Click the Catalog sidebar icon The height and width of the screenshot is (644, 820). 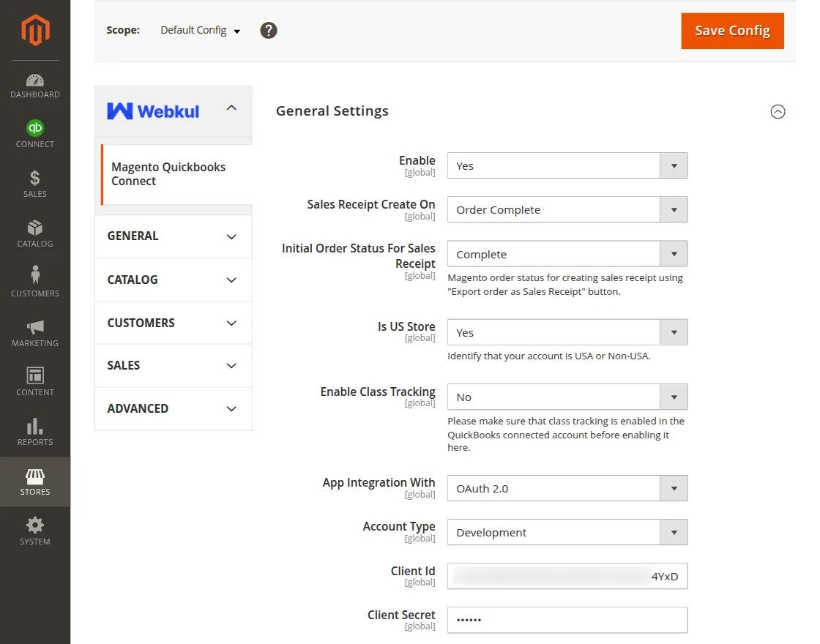[x=34, y=233]
